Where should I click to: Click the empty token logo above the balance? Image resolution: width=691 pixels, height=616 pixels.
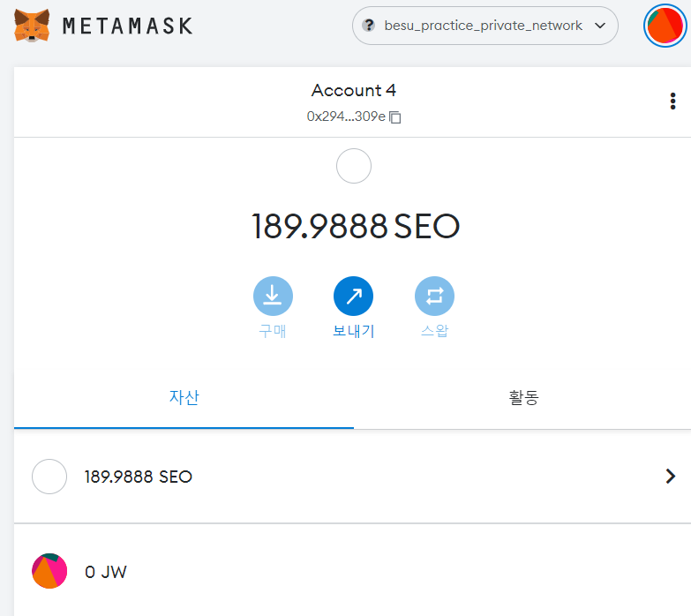[x=354, y=166]
